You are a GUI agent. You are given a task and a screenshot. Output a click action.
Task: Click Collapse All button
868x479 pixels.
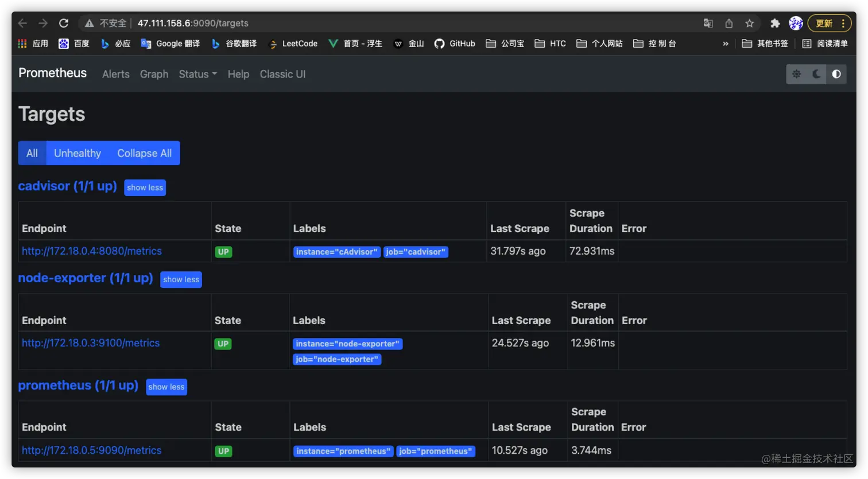[145, 153]
